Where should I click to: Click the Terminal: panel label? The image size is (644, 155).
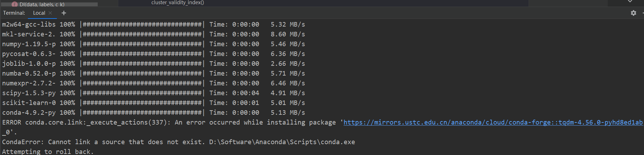tap(14, 13)
